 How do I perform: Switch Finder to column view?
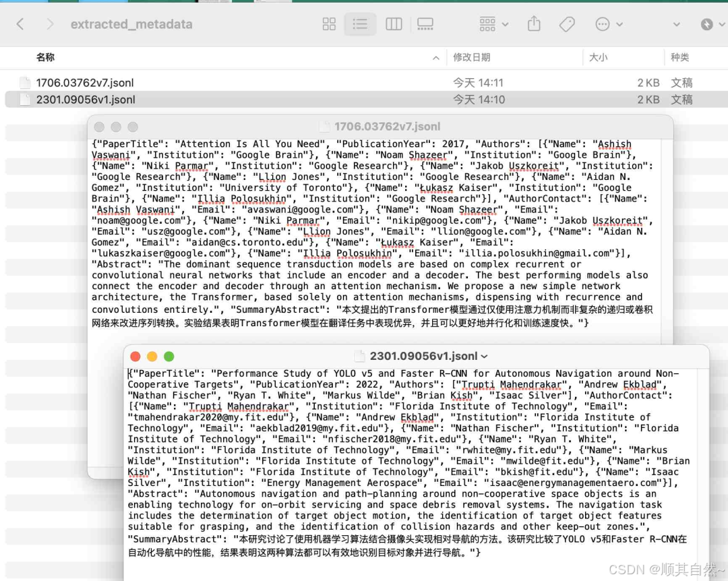[x=394, y=24]
